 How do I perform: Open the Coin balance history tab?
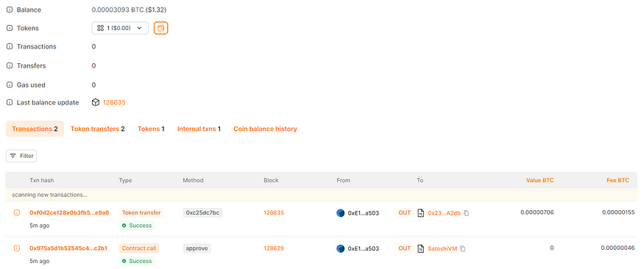[x=265, y=129]
